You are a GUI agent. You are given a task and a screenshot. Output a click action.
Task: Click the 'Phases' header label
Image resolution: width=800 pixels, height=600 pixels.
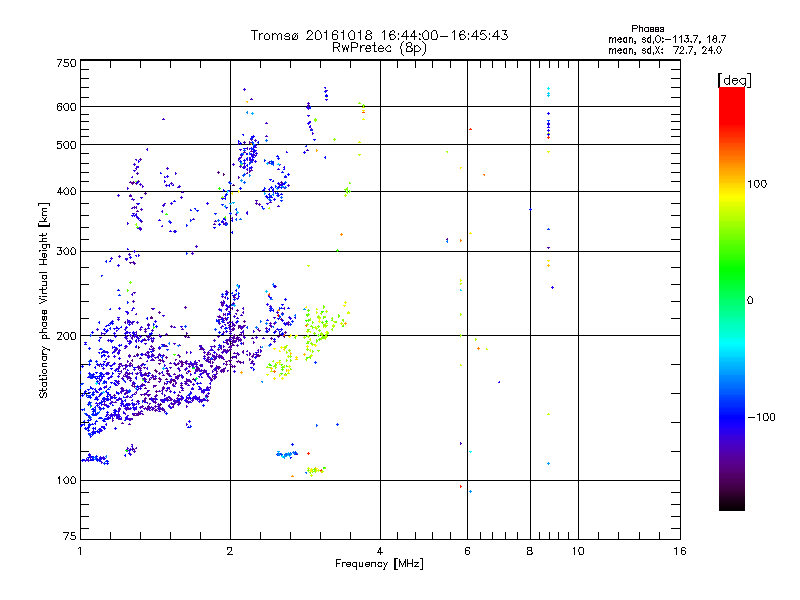pos(647,29)
